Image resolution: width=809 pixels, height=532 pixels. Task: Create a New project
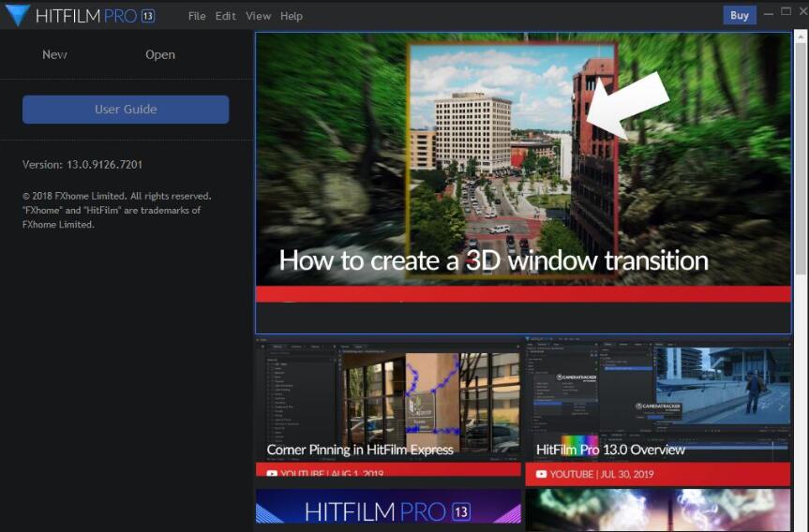point(54,54)
